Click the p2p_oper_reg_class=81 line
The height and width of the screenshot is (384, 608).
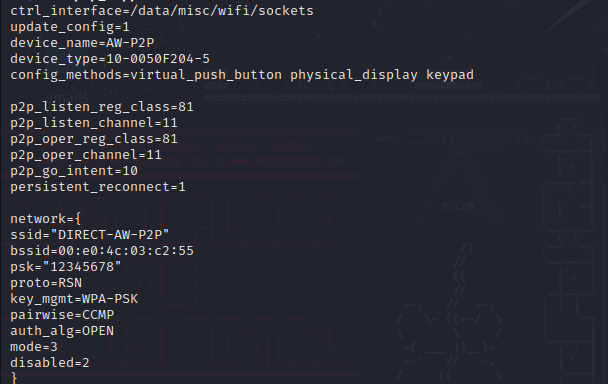click(x=94, y=139)
